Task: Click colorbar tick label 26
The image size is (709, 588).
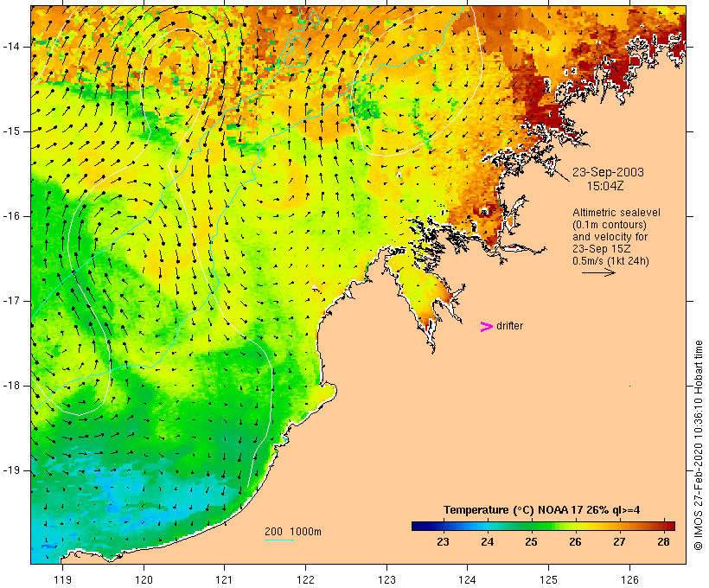Action: tap(575, 541)
